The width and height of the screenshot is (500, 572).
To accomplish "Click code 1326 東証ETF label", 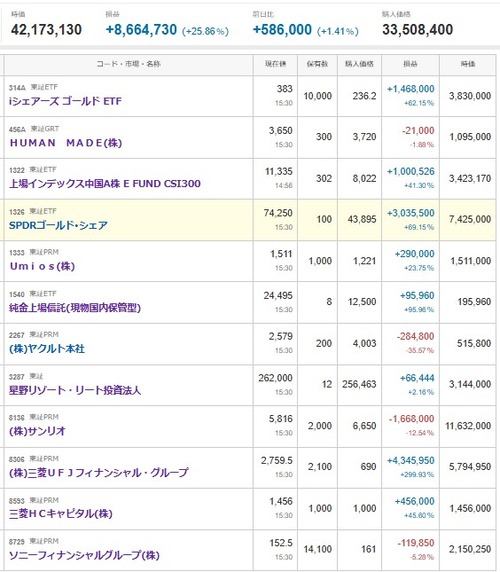I will pyautogui.click(x=33, y=211).
